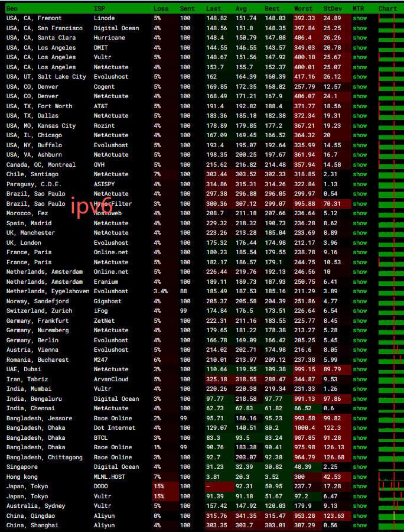Show MTR for Mumbai Vultr row
The width and height of the screenshot is (404, 532).
click(x=360, y=389)
